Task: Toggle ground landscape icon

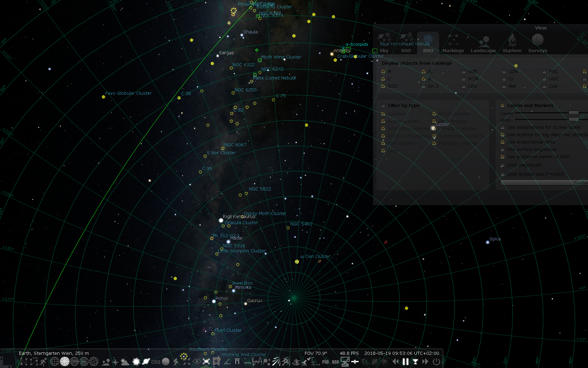Action: pyautogui.click(x=106, y=362)
